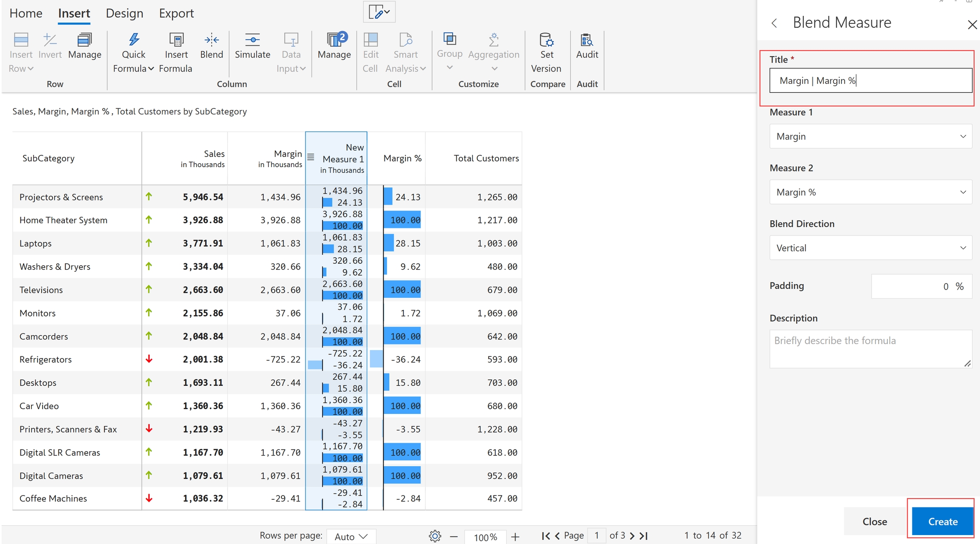
Task: Click the Quick Formula lightning icon
Action: [134, 40]
